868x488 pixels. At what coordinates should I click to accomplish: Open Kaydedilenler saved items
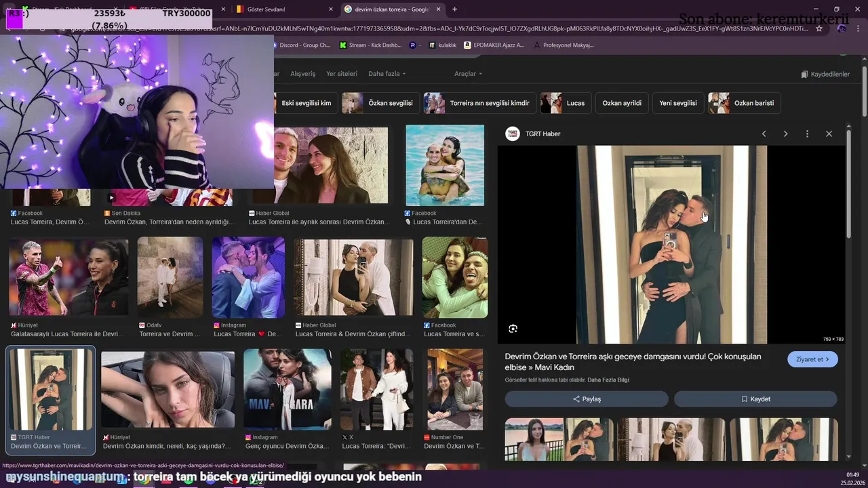coord(825,74)
